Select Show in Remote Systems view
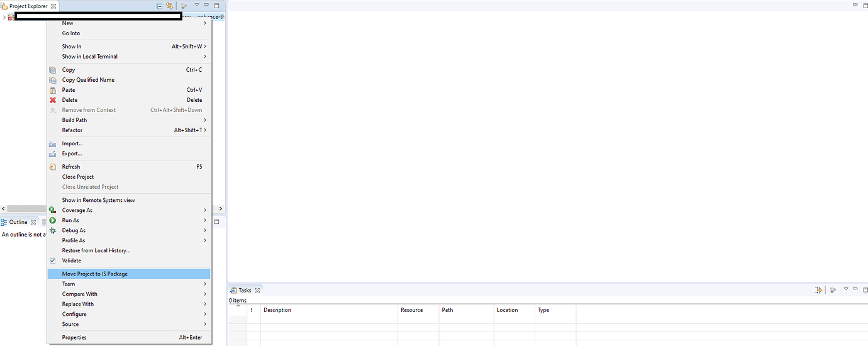 [129, 200]
